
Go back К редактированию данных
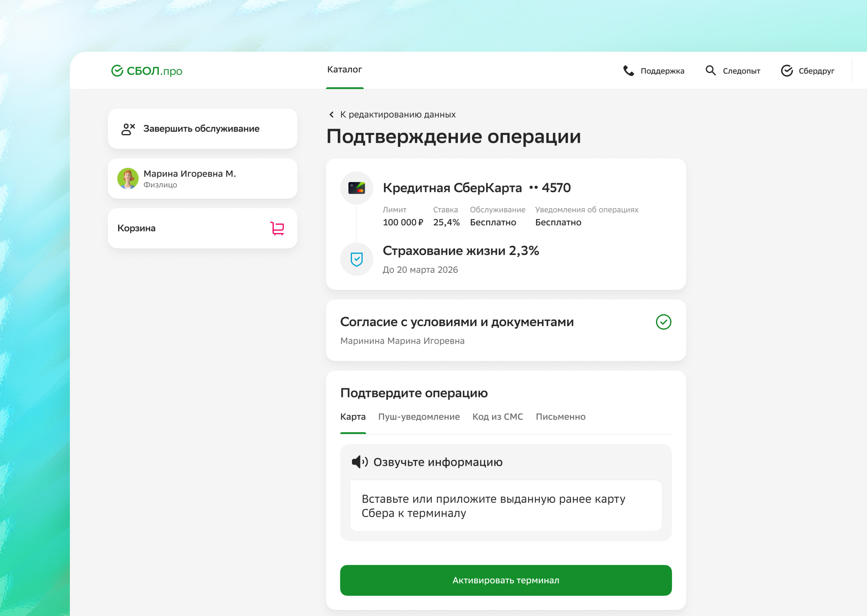pyautogui.click(x=392, y=115)
